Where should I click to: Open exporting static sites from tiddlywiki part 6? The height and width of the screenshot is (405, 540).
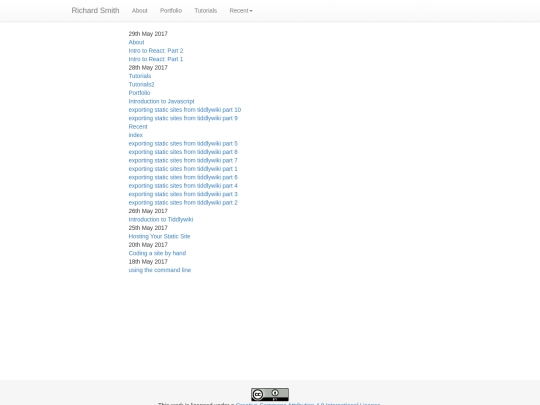click(x=183, y=177)
